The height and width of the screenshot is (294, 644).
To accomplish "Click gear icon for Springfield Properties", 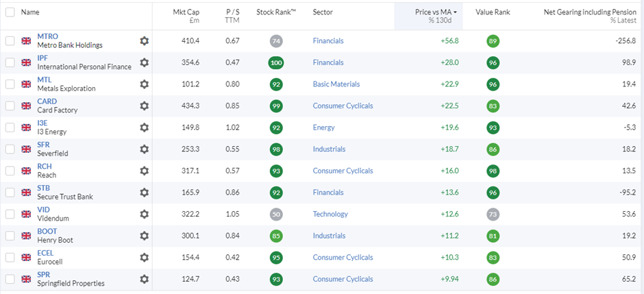I will click(x=144, y=279).
